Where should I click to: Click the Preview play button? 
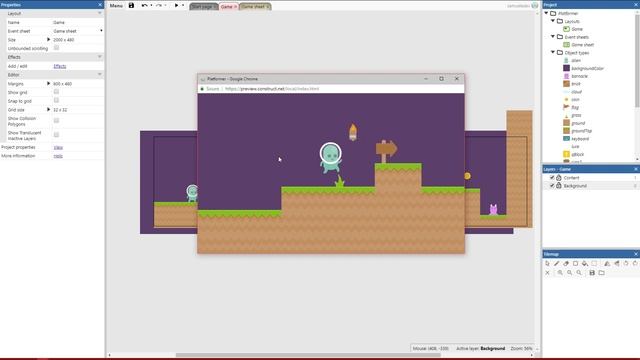176,6
